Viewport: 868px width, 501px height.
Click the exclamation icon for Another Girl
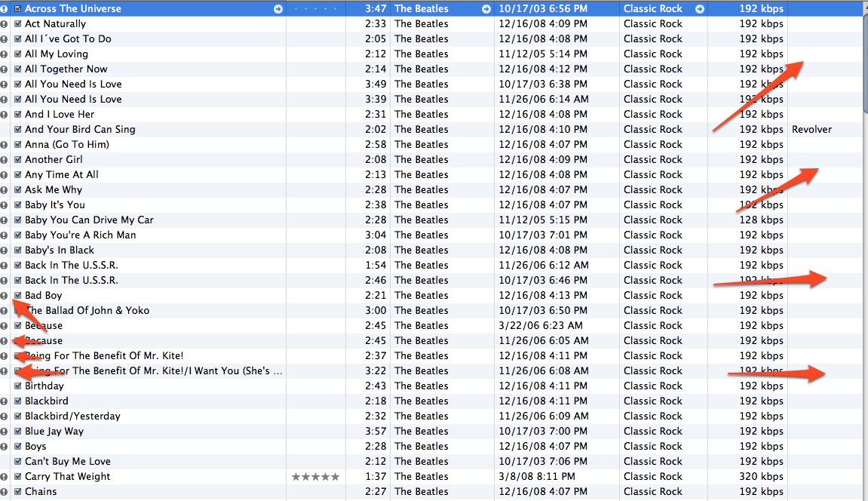point(4,159)
